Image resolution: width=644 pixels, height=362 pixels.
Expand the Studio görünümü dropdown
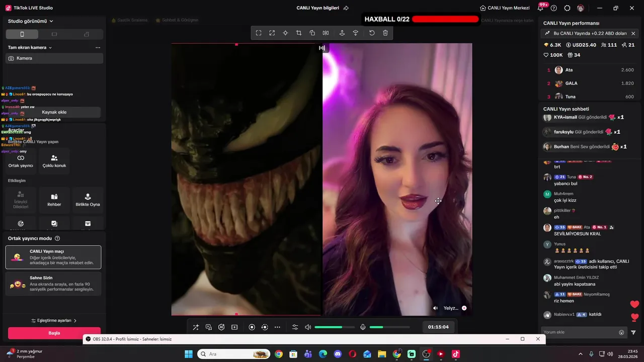[x=31, y=21]
